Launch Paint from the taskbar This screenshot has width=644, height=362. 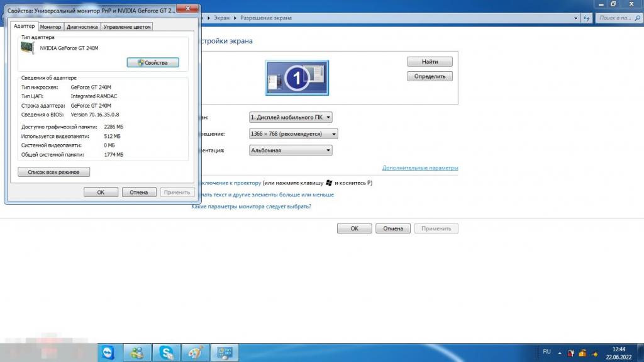[x=196, y=353]
